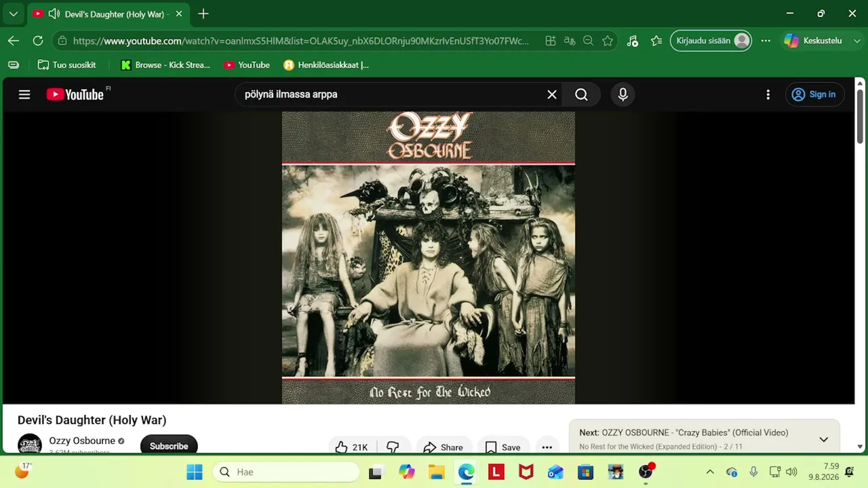Screen dimensions: 868x488
Task: Like the video with 21K likes
Action: (x=353, y=447)
